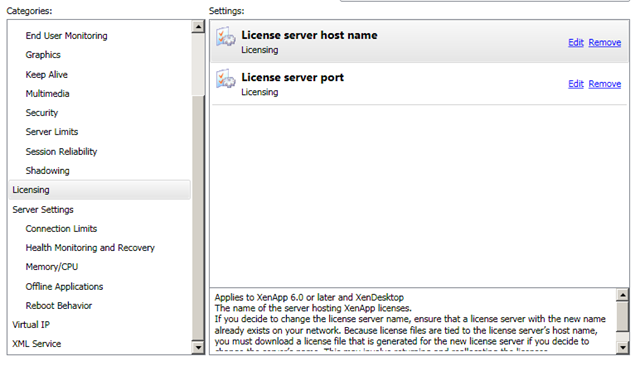Viewport: 640px width, 366px height.
Task: Open the Server Settings category
Action: pos(43,210)
